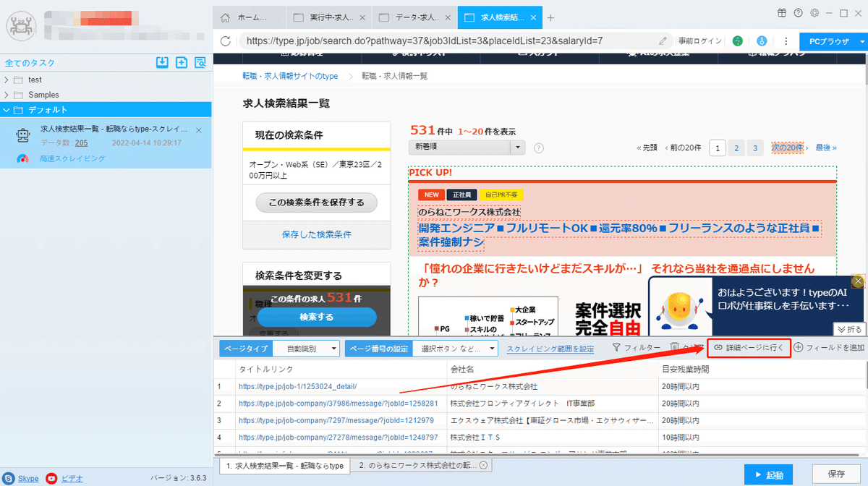Image resolution: width=868 pixels, height=486 pixels.
Task: Expand the test folder
Action: 7,80
